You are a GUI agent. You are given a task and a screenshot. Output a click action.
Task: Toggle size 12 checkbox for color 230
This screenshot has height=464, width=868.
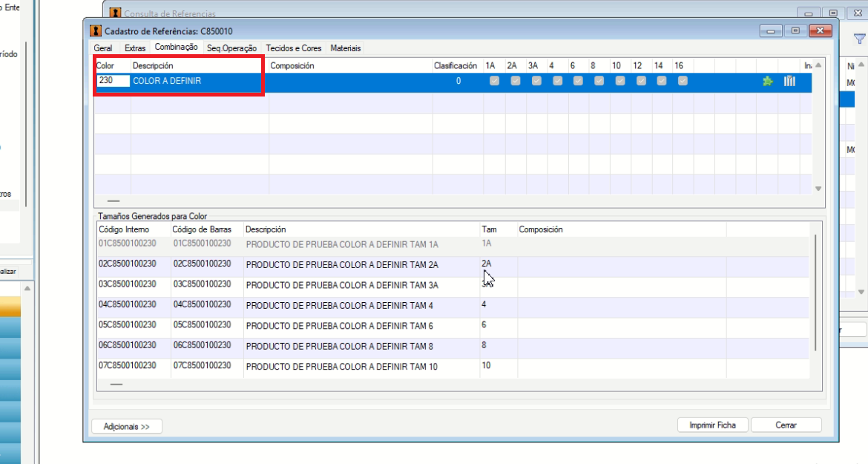tap(641, 81)
